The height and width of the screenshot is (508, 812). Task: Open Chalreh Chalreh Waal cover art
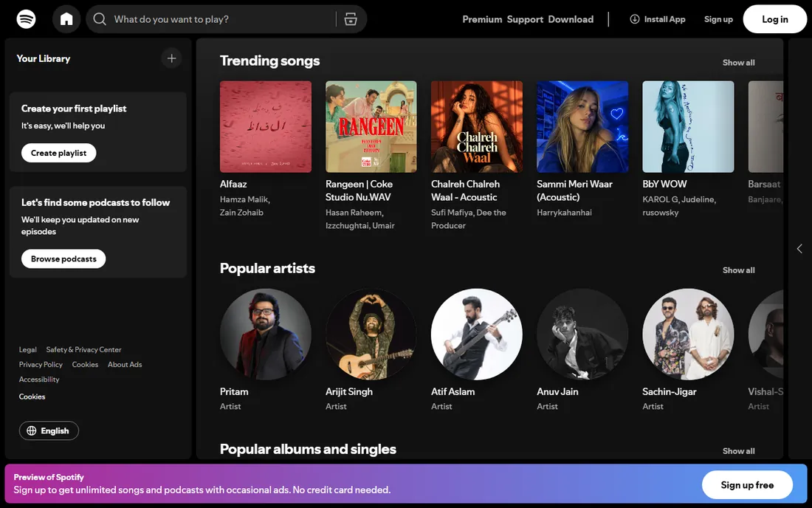tap(477, 126)
